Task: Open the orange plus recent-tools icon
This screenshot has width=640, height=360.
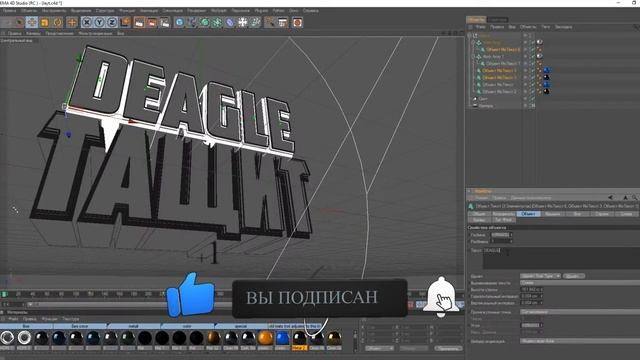Action: pos(72,22)
